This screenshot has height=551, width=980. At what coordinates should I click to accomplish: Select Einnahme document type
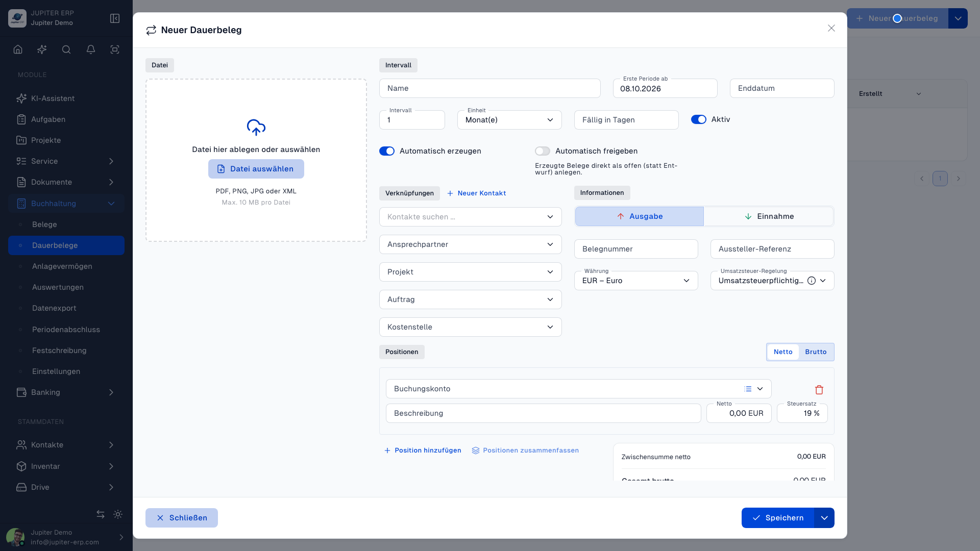(x=769, y=216)
